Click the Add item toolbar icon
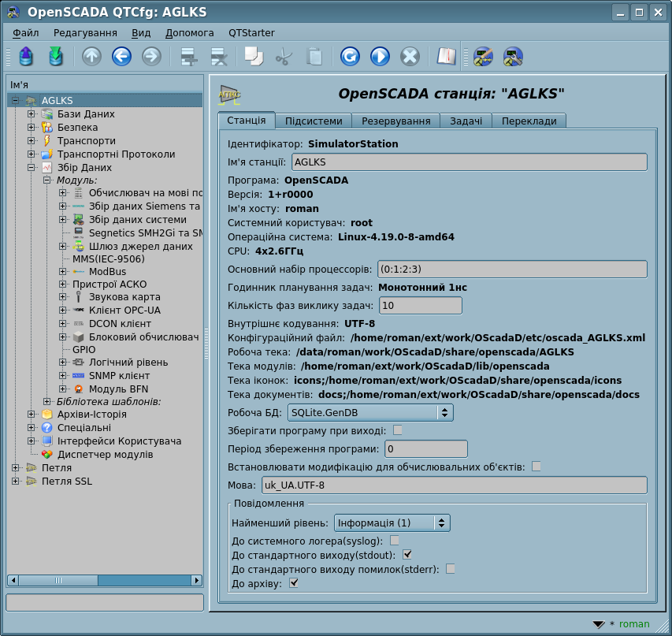The width and height of the screenshot is (672, 636). [x=188, y=56]
